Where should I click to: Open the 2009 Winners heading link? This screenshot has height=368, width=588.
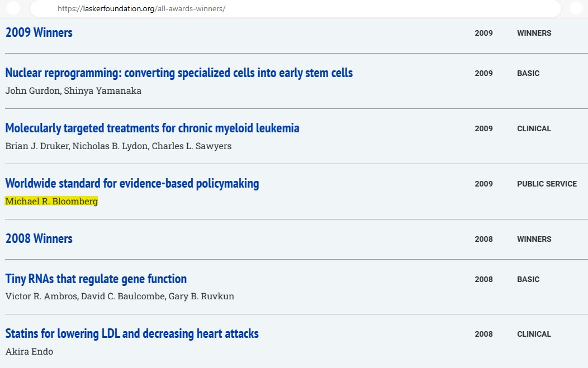click(39, 32)
